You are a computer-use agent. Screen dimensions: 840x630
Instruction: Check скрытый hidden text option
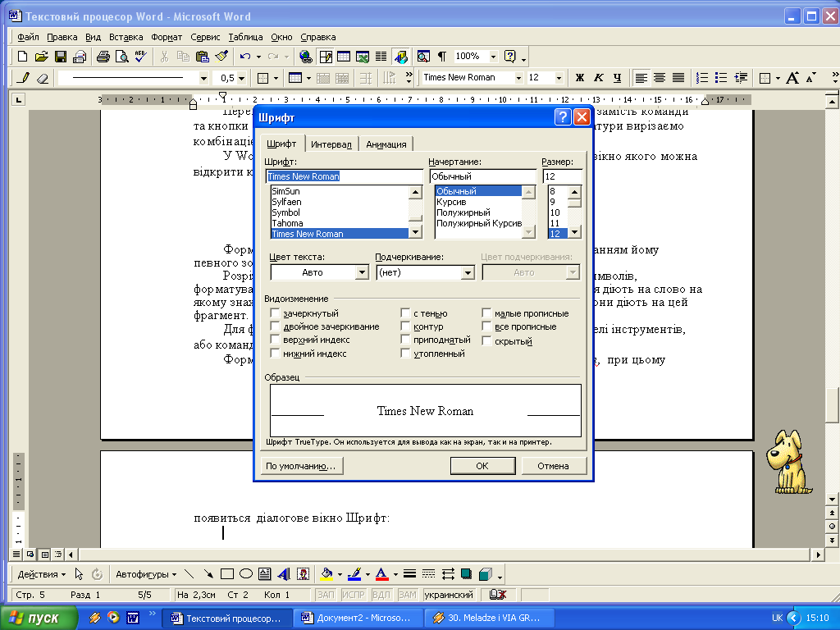point(486,341)
